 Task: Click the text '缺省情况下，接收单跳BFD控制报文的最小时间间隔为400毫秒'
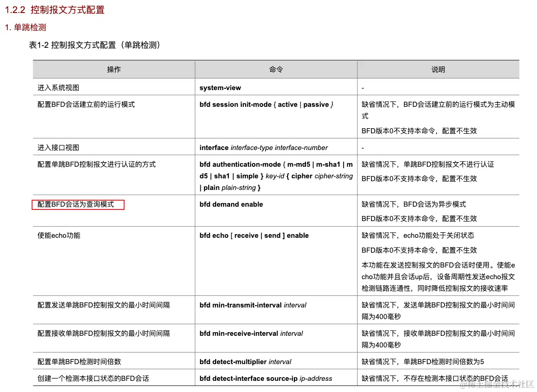(x=438, y=339)
